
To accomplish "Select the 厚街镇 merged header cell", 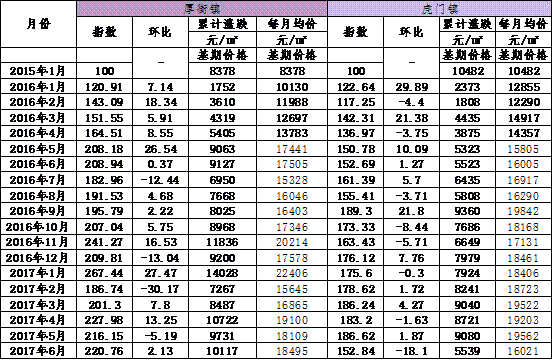I will pyautogui.click(x=202, y=8).
